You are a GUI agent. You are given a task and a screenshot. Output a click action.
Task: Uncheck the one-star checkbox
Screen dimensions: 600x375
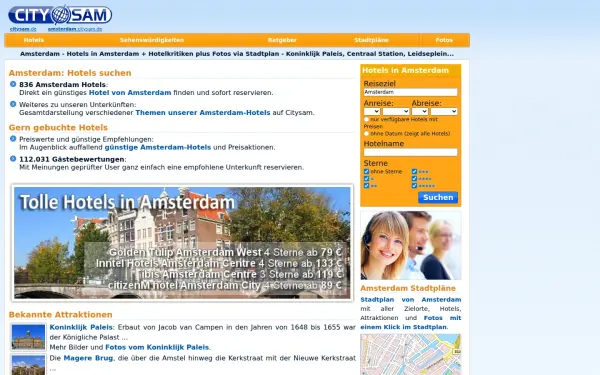click(366, 179)
